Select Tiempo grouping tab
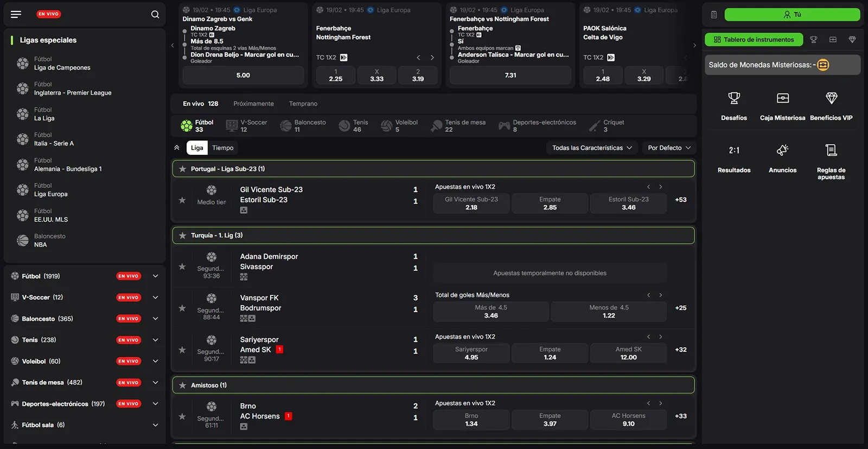Screen dimensions: 868x449 (222, 148)
